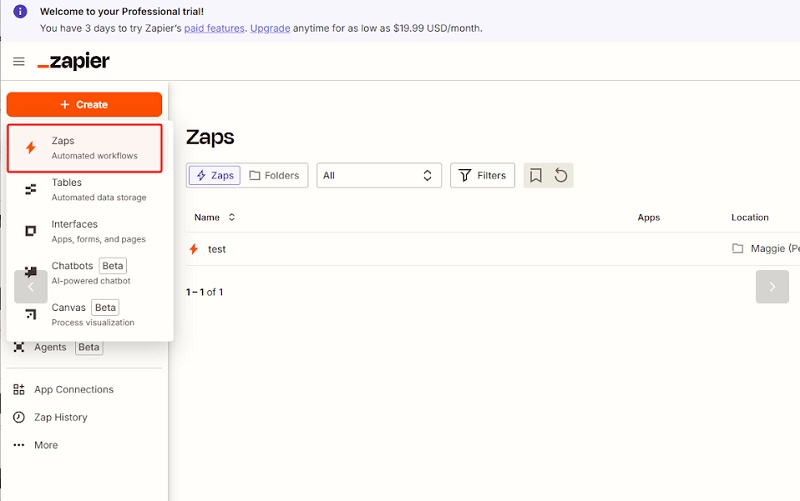Viewport: 800px width, 501px height.
Task: Click the hamburger menu icon
Action: pyautogui.click(x=18, y=62)
